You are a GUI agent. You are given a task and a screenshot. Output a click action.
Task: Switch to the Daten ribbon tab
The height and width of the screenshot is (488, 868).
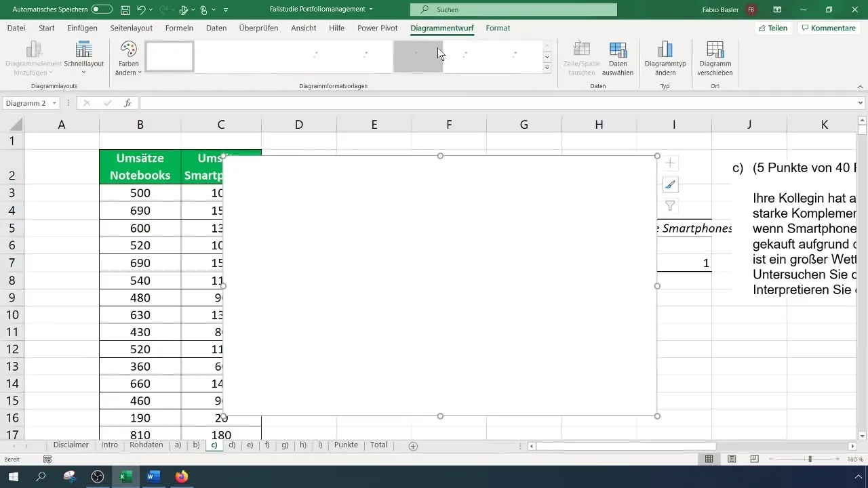coord(216,28)
